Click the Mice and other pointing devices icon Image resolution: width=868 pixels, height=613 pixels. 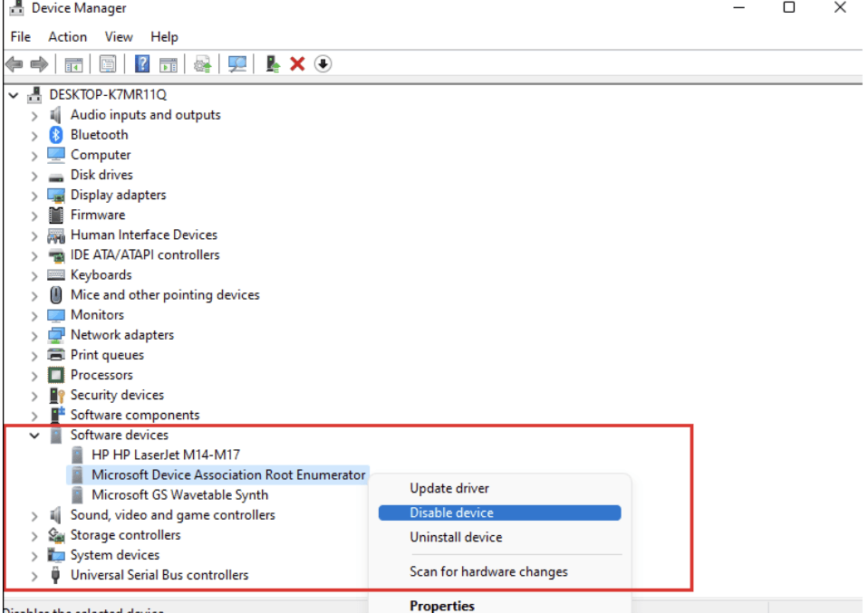click(x=56, y=295)
